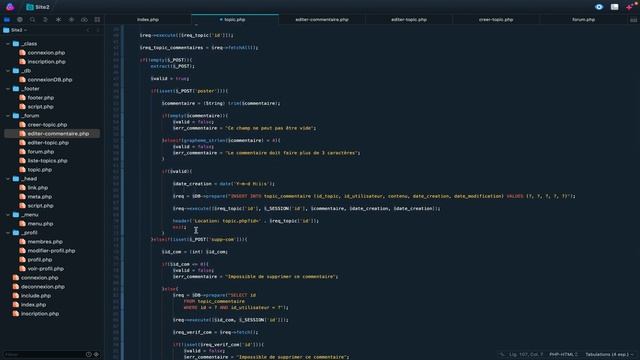
Task: Open link.php in the file tree
Action: click(x=38, y=188)
